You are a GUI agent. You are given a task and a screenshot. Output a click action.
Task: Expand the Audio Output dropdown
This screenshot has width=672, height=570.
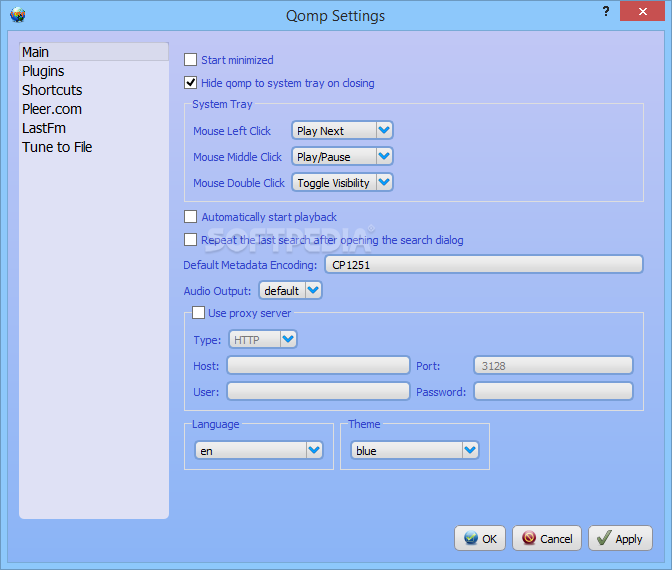click(x=290, y=291)
